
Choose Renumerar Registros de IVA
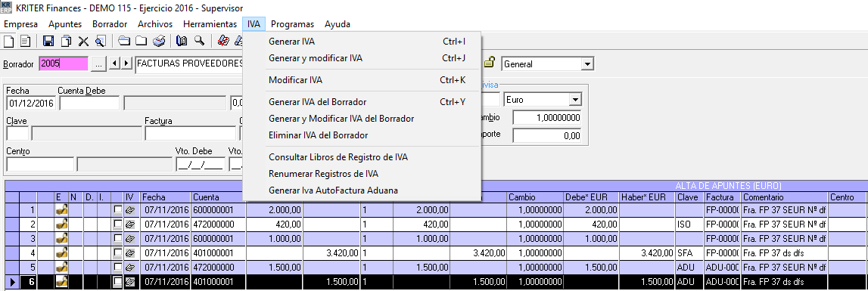point(362,174)
